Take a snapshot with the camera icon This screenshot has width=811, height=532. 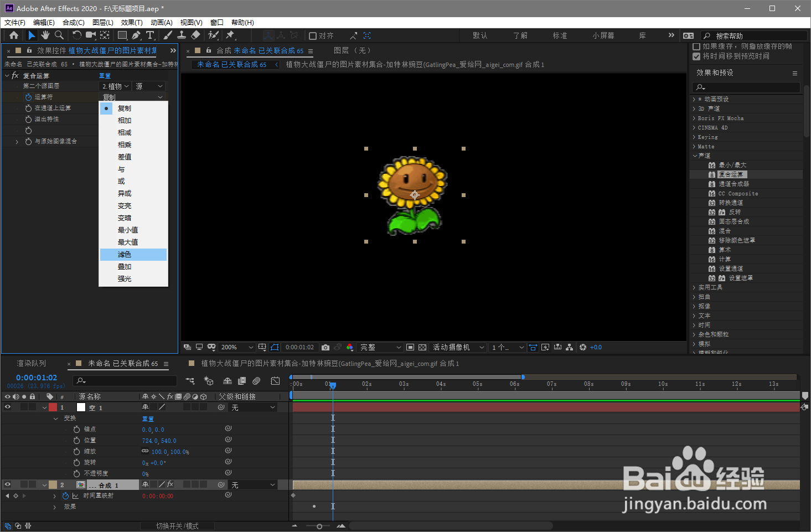pos(326,347)
